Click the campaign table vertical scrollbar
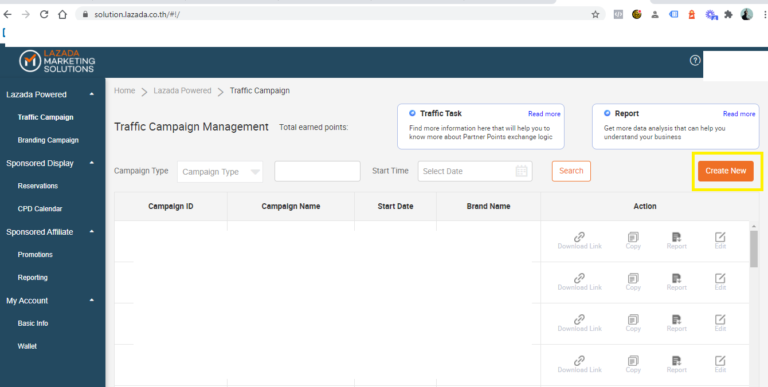768x387 pixels. 754,249
